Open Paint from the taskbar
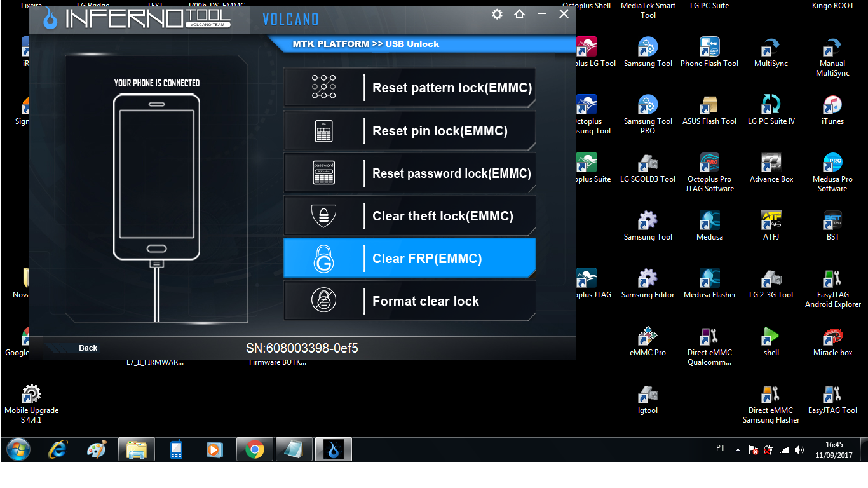The width and height of the screenshot is (868, 488). (x=97, y=450)
